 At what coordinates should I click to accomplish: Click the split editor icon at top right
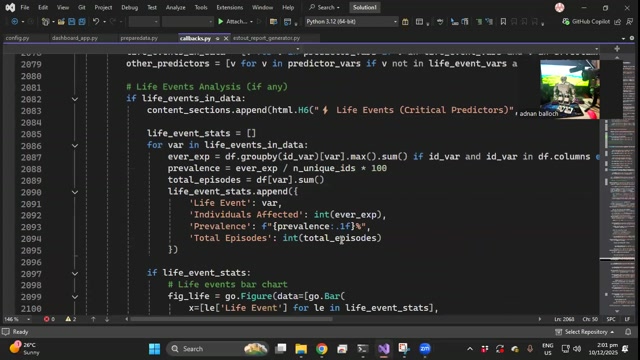click(617, 49)
